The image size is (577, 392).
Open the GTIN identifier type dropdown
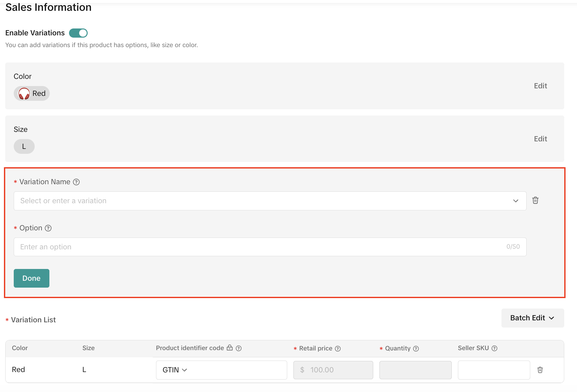(x=175, y=370)
